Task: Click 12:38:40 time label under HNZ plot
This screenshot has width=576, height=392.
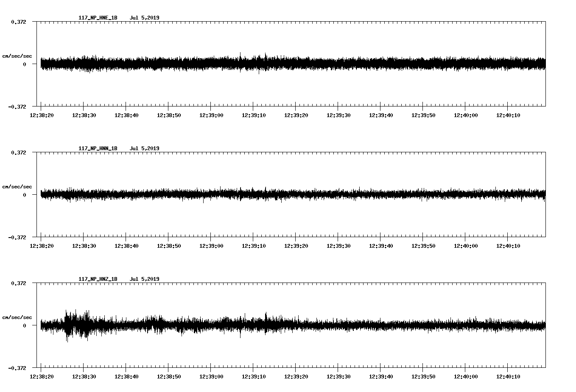Action: click(126, 377)
